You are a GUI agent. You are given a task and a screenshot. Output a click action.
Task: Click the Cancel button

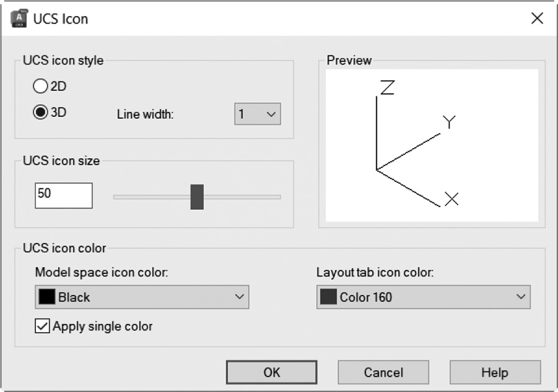click(383, 372)
